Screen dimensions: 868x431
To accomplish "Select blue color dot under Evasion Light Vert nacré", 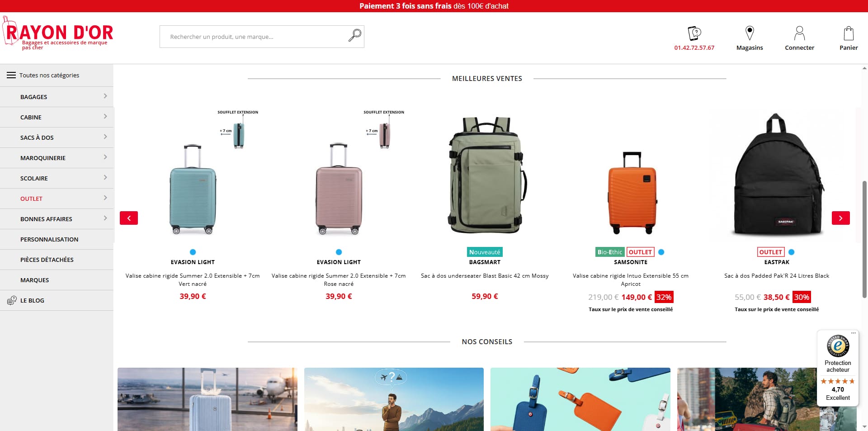I will pyautogui.click(x=193, y=252).
